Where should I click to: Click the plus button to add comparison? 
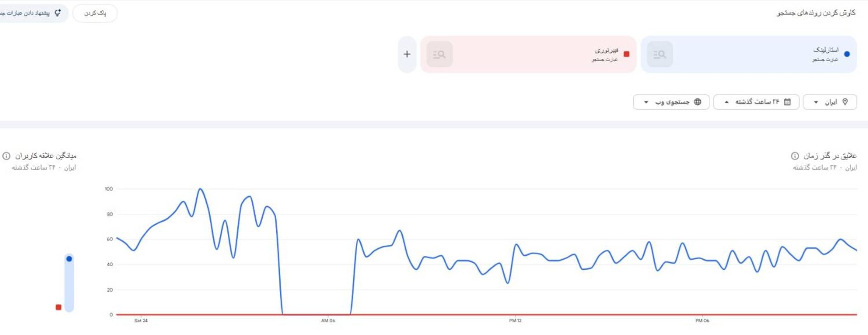407,54
